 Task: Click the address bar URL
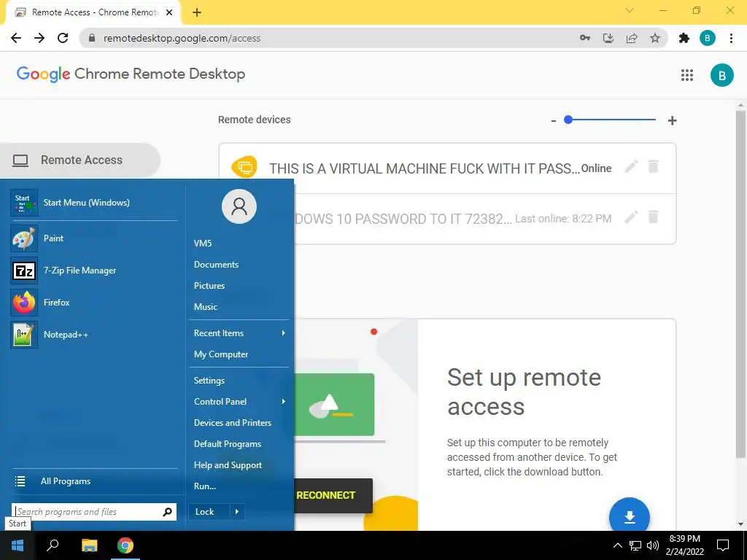tap(182, 38)
